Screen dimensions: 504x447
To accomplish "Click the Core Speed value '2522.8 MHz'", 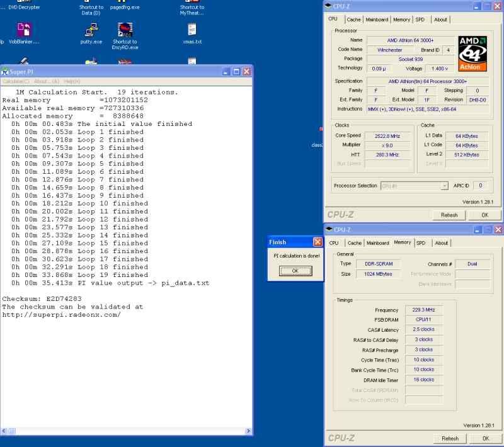I will [x=387, y=136].
